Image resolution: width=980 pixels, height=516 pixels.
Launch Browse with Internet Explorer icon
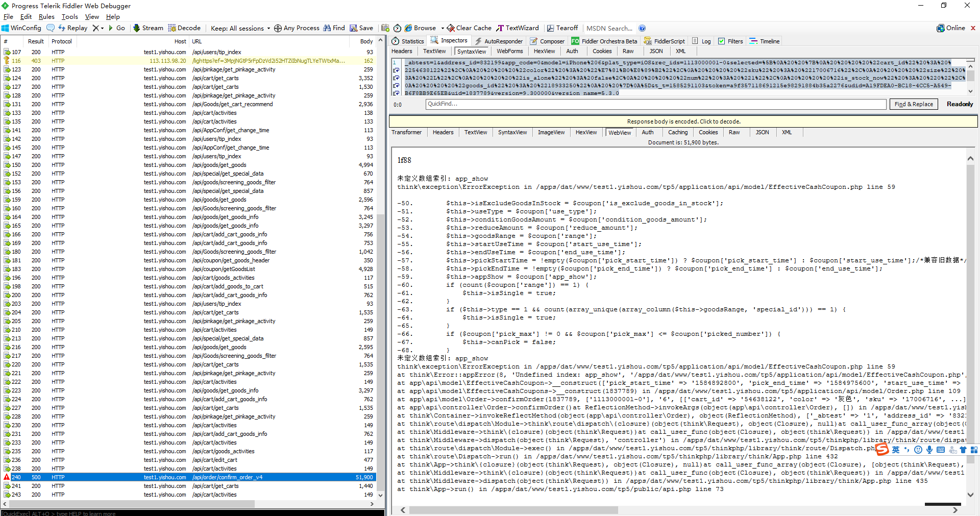(408, 28)
